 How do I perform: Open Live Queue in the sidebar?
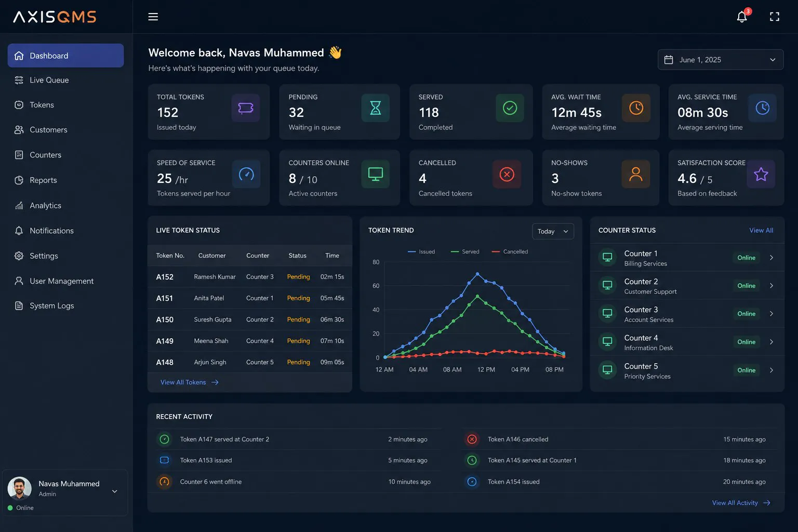click(65, 80)
